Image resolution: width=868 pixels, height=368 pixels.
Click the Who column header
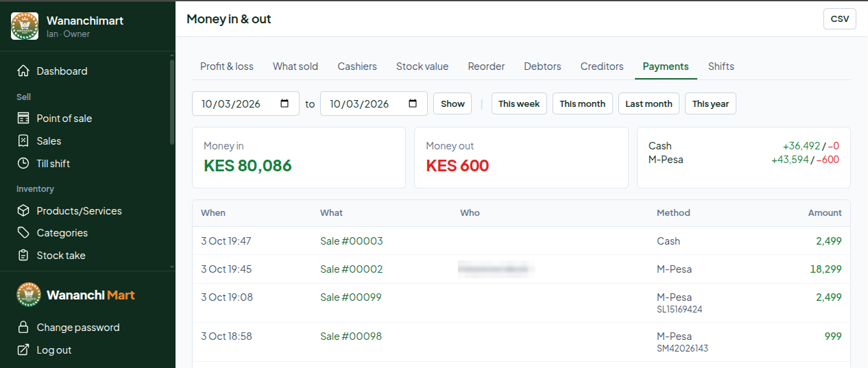[x=470, y=213]
